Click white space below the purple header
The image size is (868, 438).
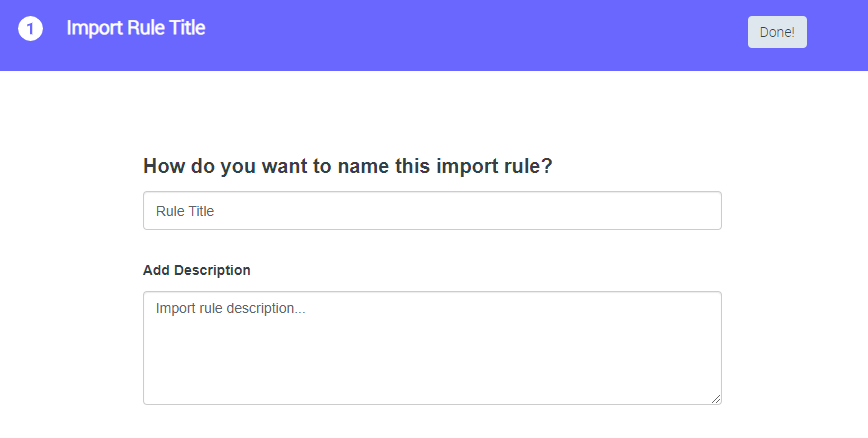432,110
